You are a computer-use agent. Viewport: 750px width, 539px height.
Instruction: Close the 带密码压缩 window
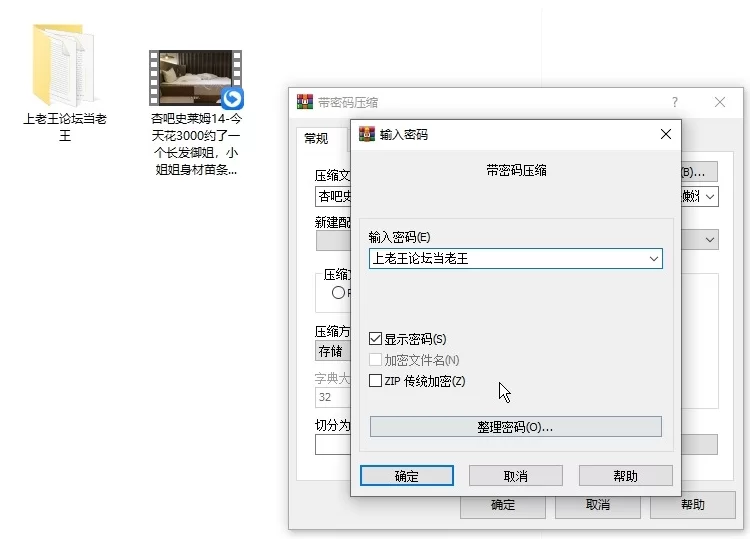click(720, 102)
